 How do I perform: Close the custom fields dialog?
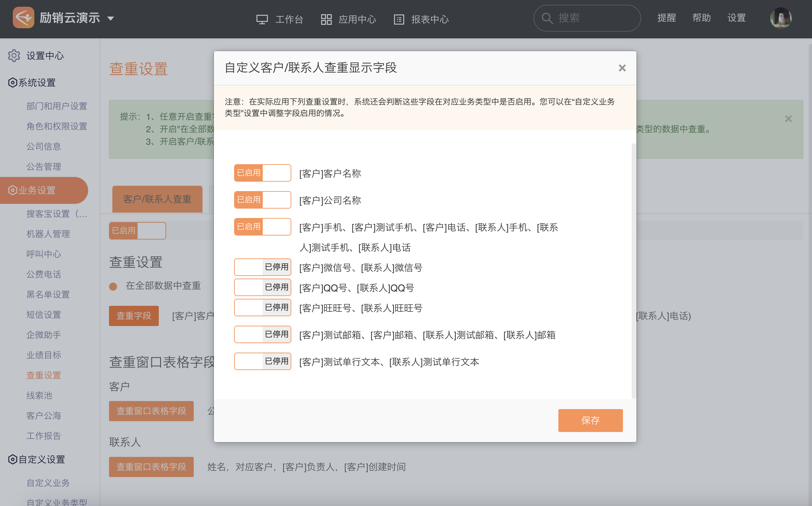(x=622, y=68)
